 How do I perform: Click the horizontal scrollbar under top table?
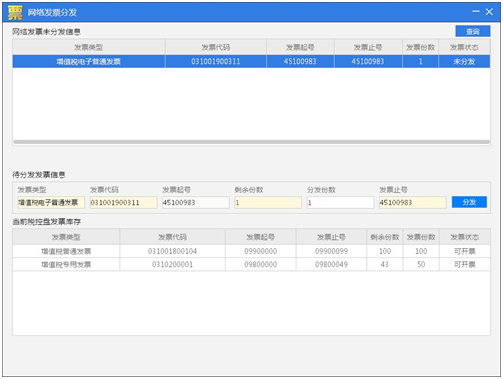point(251,142)
